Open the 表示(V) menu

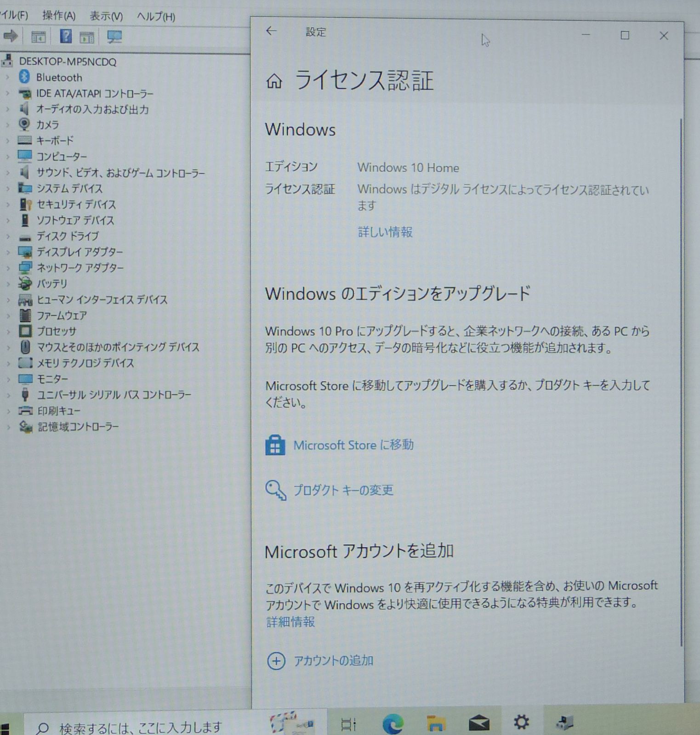[106, 16]
